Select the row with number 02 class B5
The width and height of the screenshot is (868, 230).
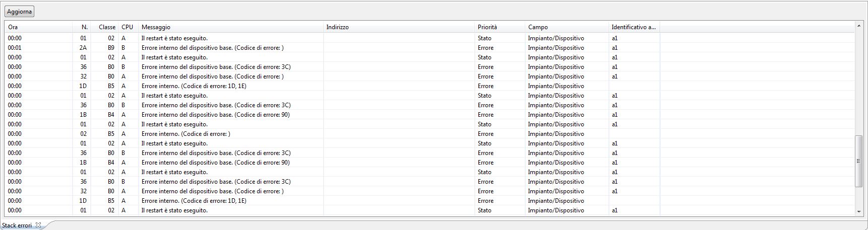point(429,134)
